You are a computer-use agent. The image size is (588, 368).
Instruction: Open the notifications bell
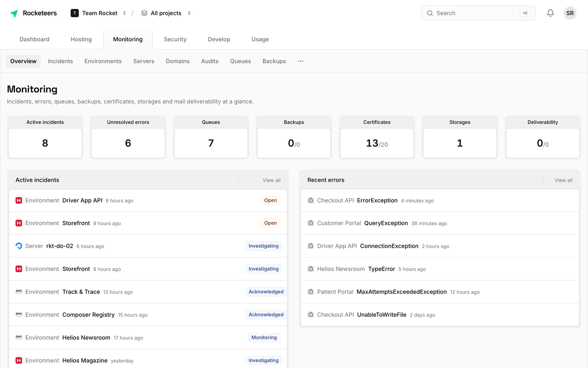tap(550, 13)
